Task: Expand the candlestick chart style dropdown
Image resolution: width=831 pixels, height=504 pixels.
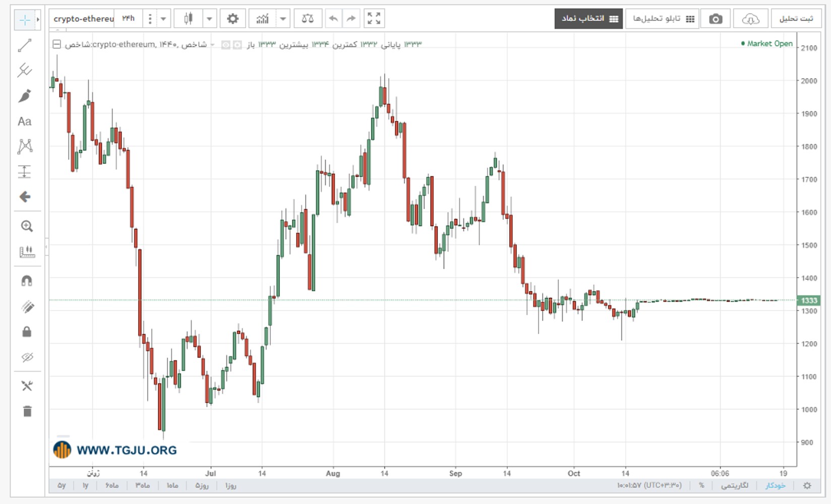Action: pyautogui.click(x=209, y=19)
